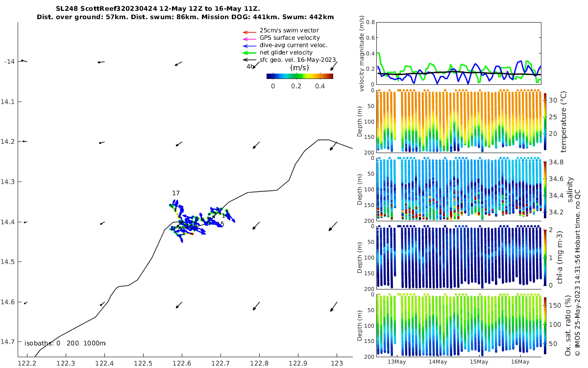Click the track label 17 on map
Screen dimensions: 588x368
point(175,193)
